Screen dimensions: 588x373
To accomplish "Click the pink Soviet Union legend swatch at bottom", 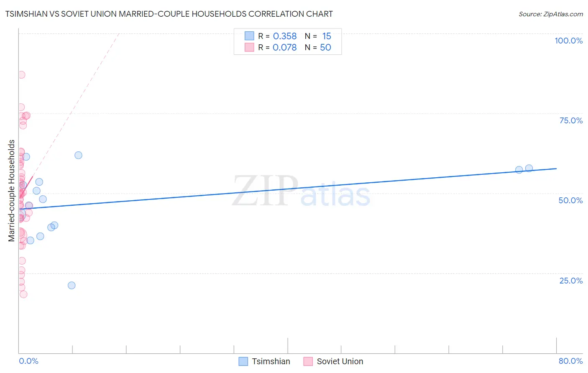I will pyautogui.click(x=308, y=361).
